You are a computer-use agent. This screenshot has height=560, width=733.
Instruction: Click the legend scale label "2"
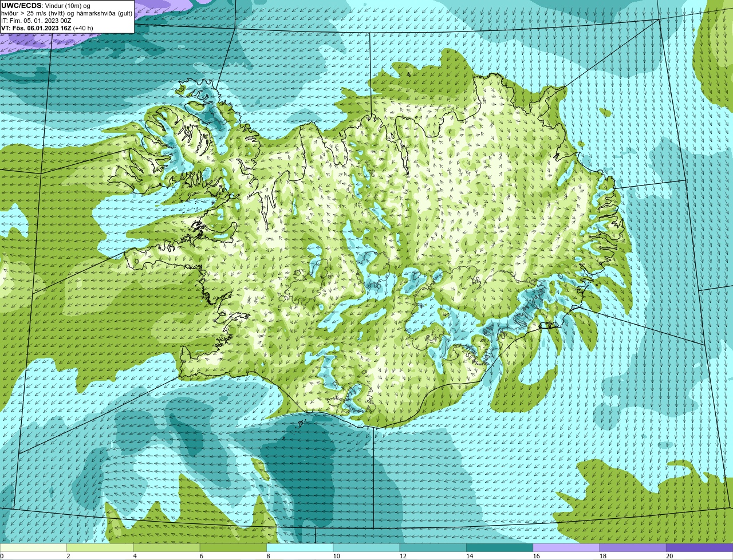[x=68, y=556]
